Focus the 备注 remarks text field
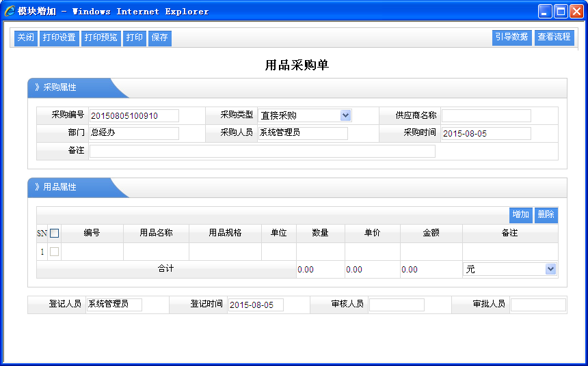The width and height of the screenshot is (588, 366). tap(263, 152)
